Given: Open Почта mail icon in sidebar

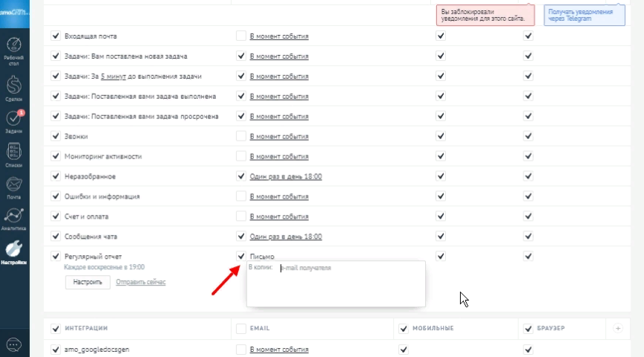Looking at the screenshot, I should [x=13, y=185].
